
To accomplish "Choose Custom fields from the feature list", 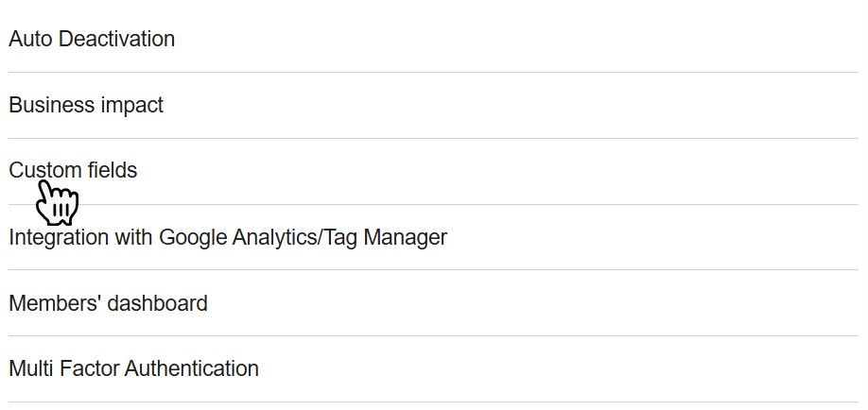I will (x=73, y=171).
